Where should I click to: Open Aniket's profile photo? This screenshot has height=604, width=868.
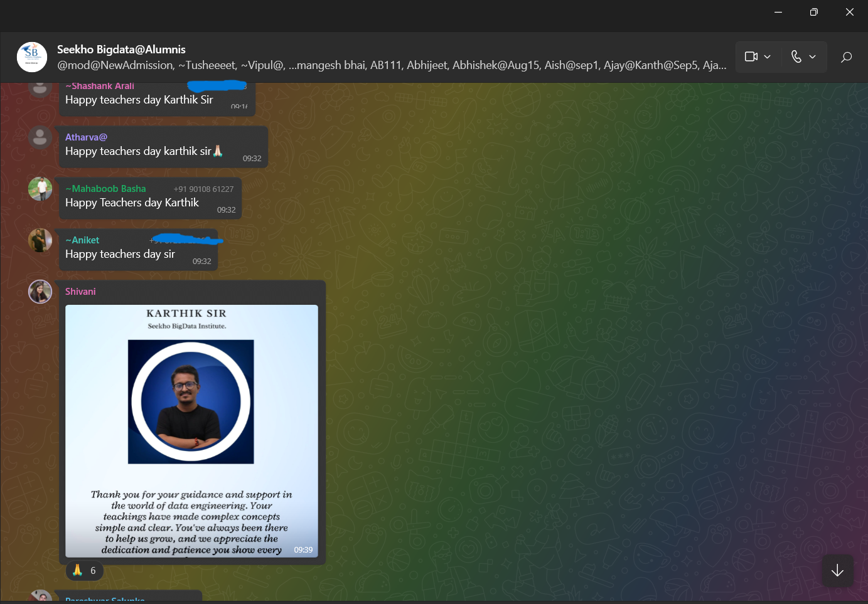(x=40, y=240)
